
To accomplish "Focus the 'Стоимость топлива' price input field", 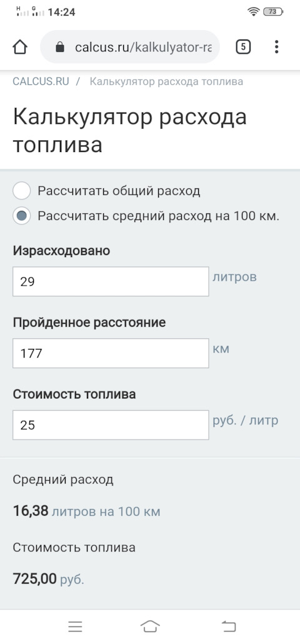I will point(111,425).
